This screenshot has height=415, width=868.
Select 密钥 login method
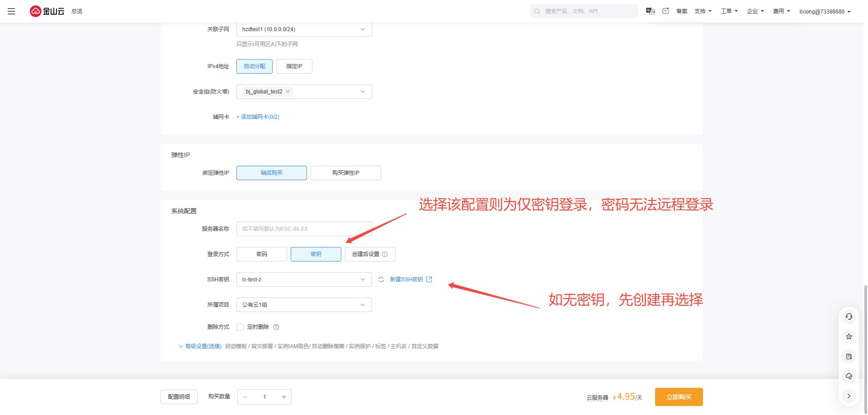pyautogui.click(x=316, y=254)
